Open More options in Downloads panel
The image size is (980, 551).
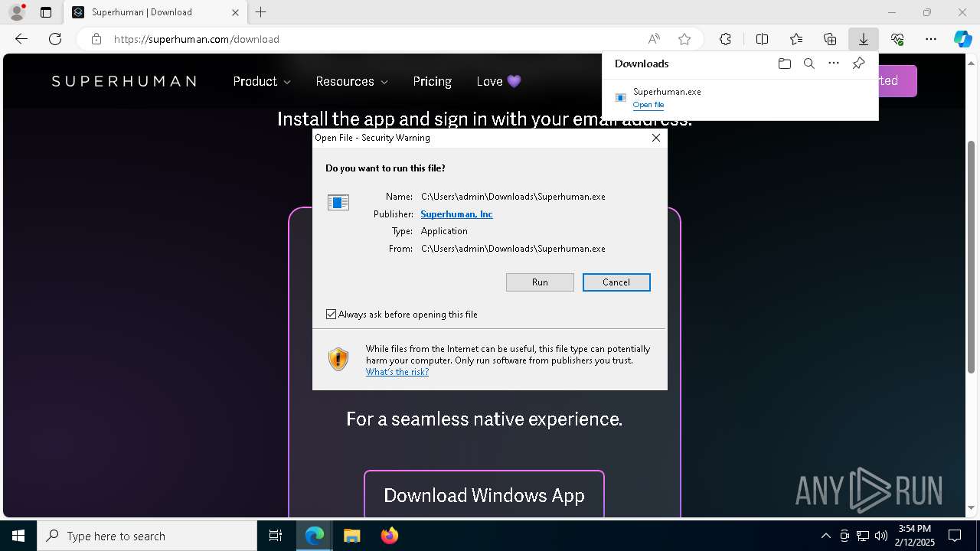[834, 64]
